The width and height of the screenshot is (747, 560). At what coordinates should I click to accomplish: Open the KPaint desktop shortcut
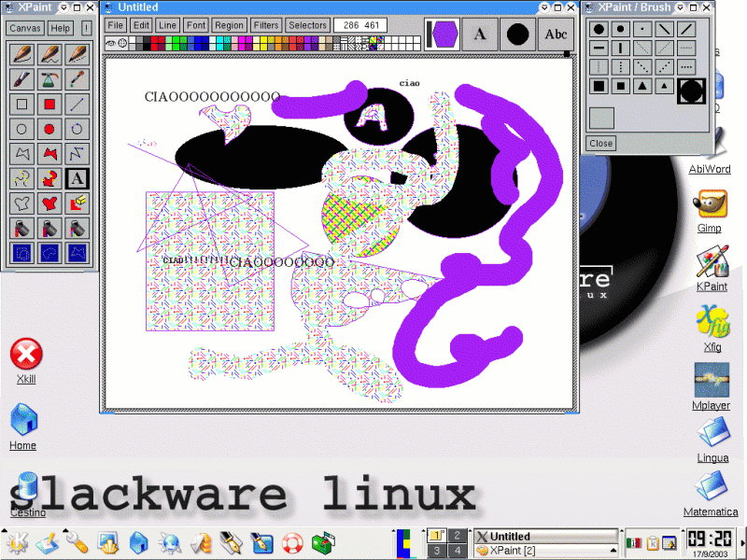(712, 268)
